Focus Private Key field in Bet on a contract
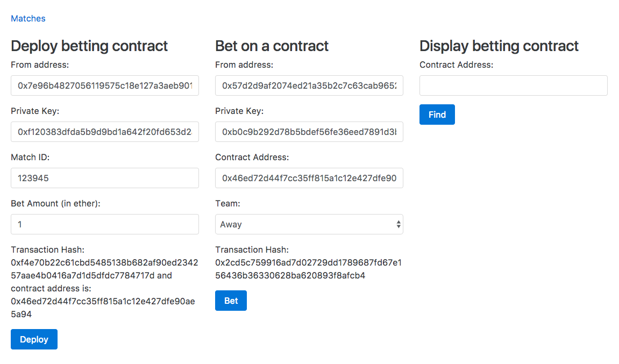The width and height of the screenshot is (619, 364). 309,132
